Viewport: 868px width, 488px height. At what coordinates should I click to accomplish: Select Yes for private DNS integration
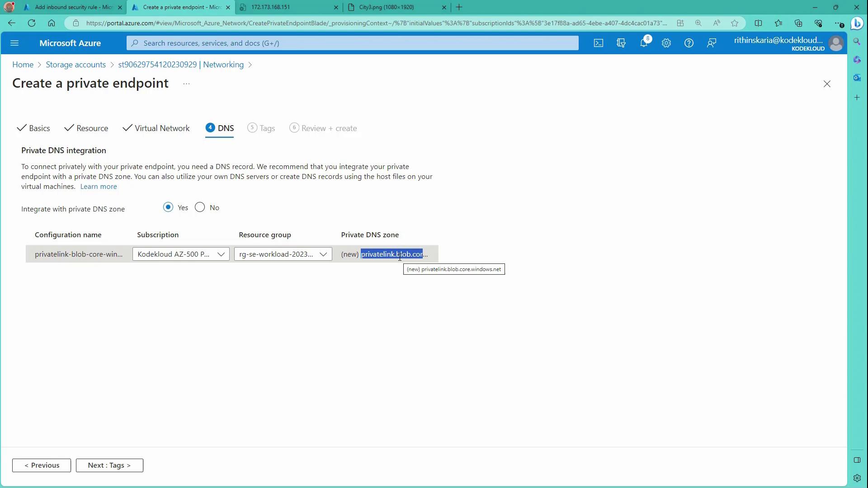click(x=168, y=207)
